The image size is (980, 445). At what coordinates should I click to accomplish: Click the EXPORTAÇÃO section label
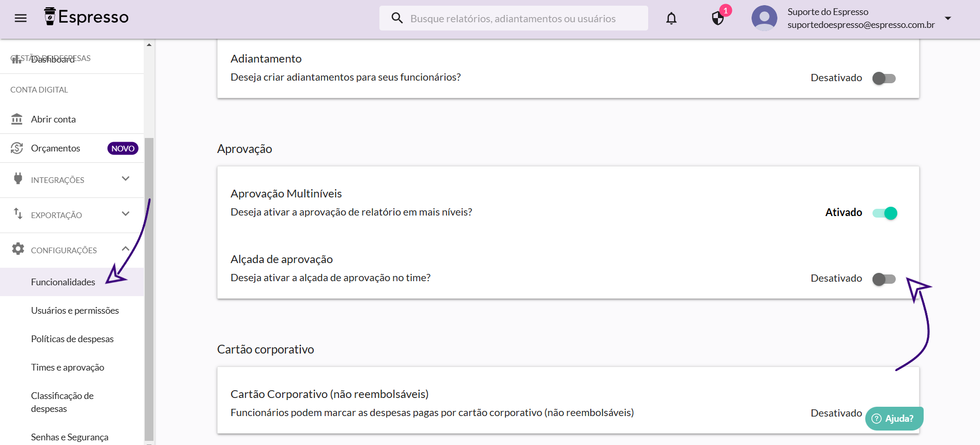[56, 215]
